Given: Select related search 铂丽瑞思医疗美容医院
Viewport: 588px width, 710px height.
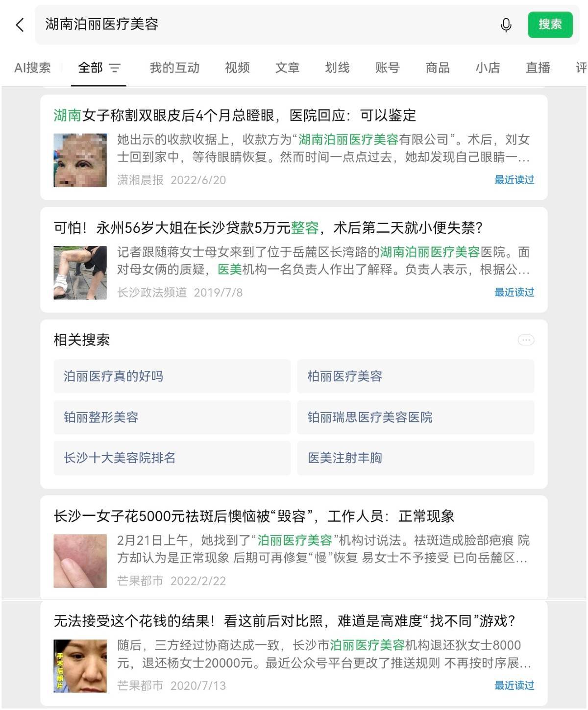Looking at the screenshot, I should (x=416, y=417).
